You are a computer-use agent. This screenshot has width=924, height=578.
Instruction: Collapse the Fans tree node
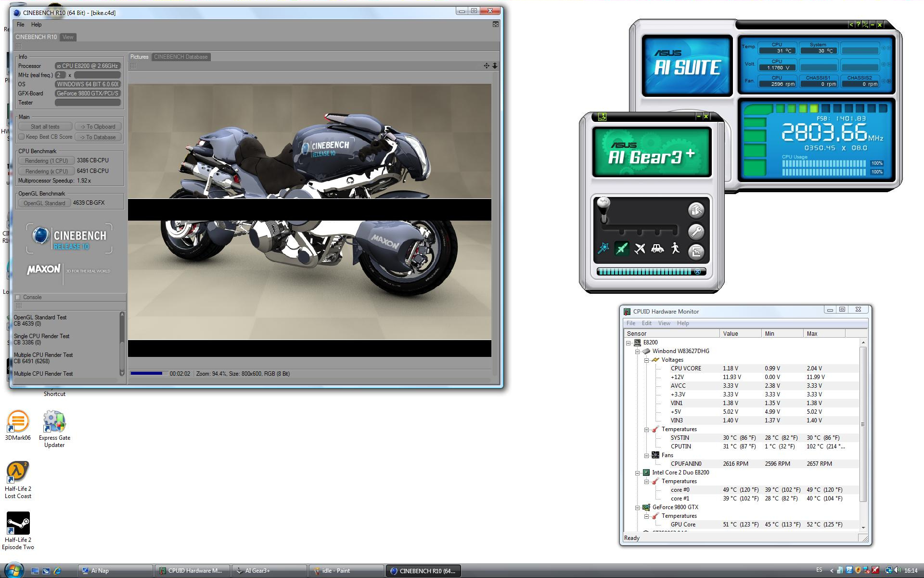(x=646, y=455)
